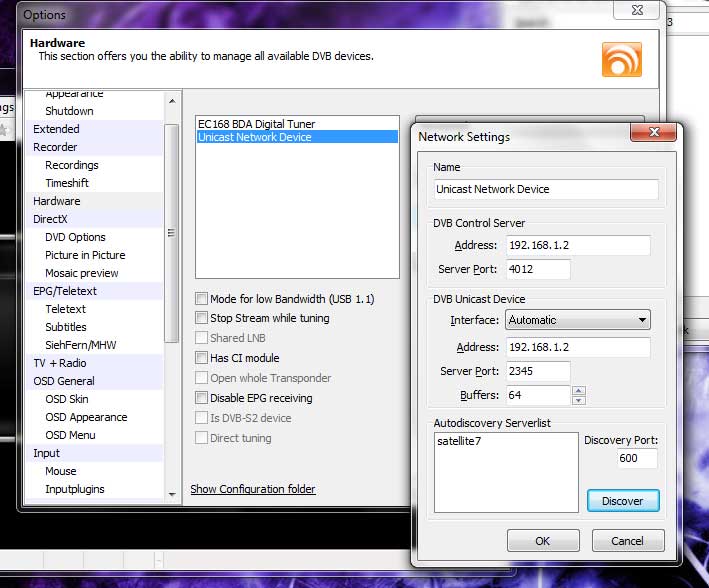
Task: Open the Interface dropdown set to Automatic
Action: (577, 320)
